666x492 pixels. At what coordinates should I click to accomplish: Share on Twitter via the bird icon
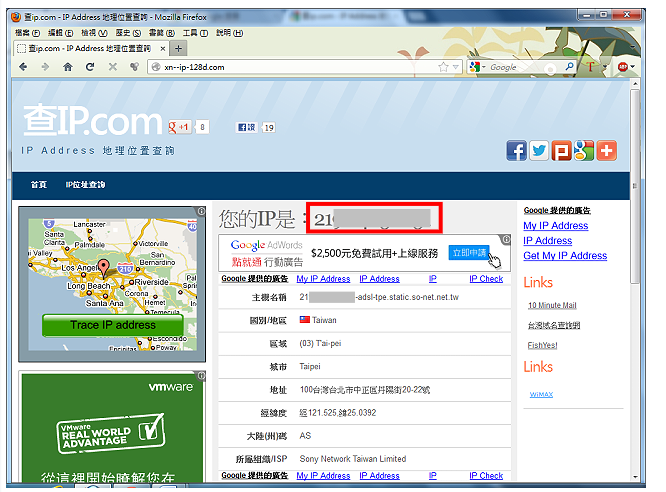tap(539, 151)
